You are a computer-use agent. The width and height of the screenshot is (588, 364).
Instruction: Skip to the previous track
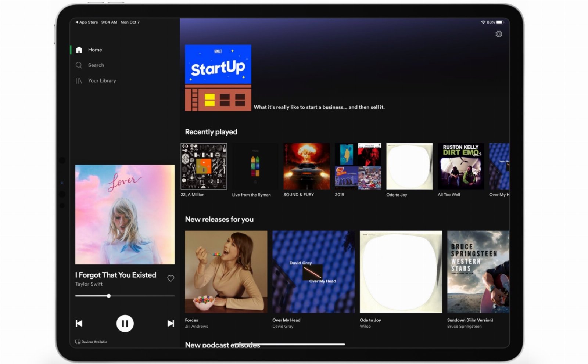click(79, 324)
